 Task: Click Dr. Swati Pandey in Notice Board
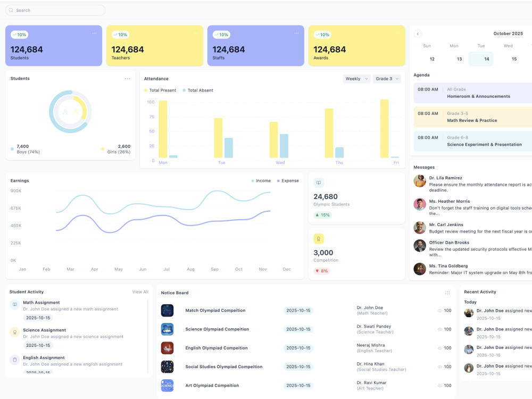coord(373,327)
